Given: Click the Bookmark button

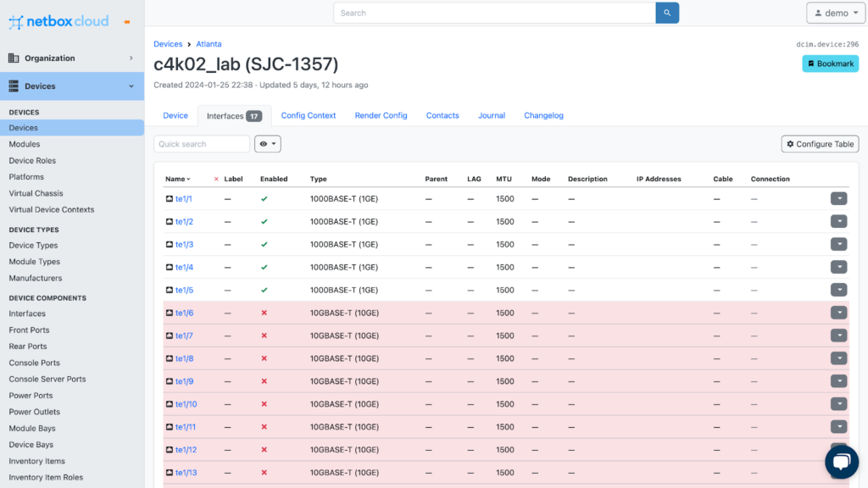Looking at the screenshot, I should point(830,64).
